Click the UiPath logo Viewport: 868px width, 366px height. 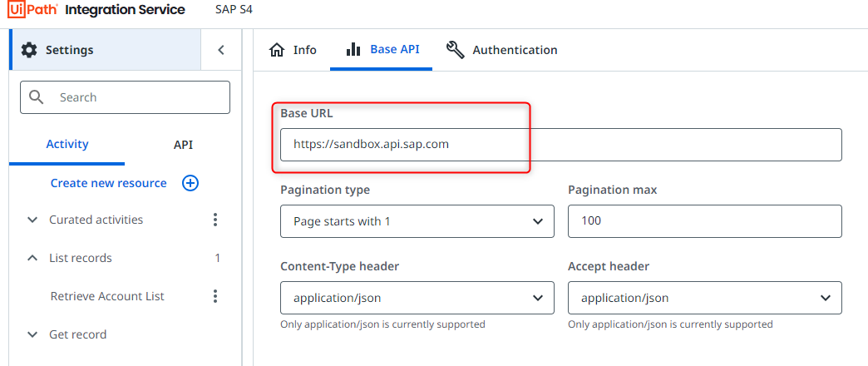point(32,9)
